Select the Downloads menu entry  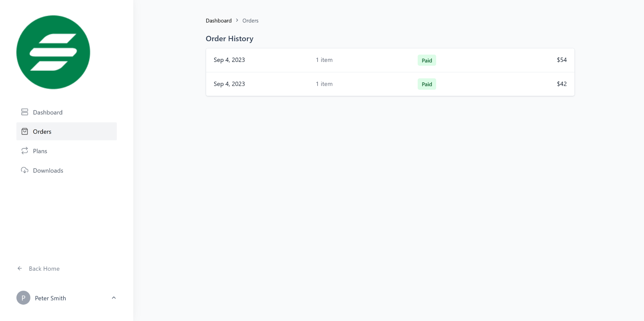[48, 170]
